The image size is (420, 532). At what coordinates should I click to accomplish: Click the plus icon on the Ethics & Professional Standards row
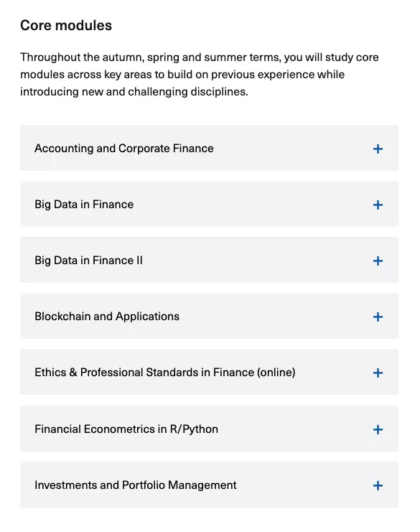tap(378, 373)
